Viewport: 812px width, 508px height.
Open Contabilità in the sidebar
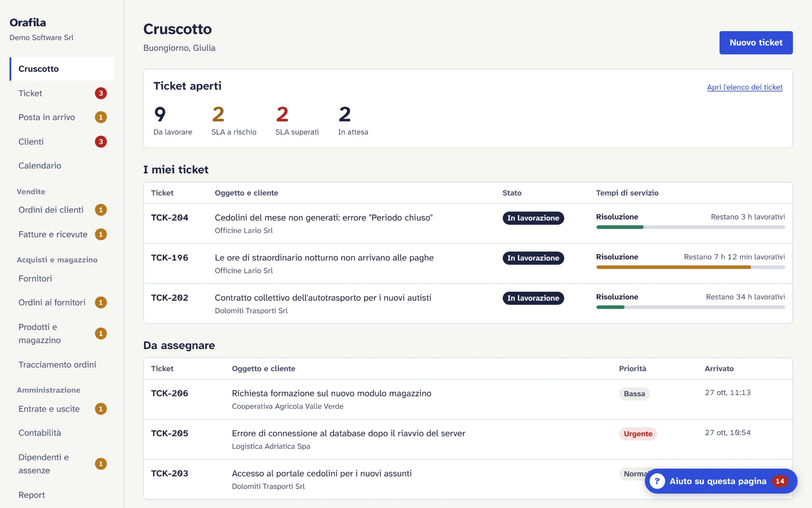click(x=62, y=433)
